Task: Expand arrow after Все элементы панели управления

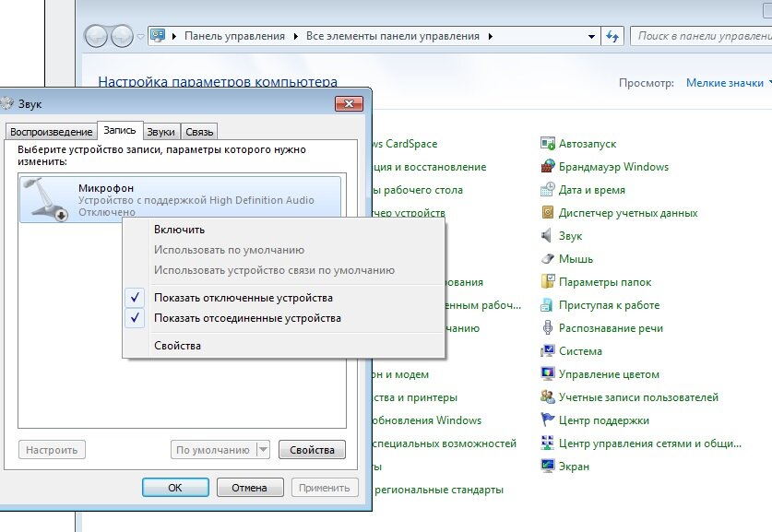Action: point(491,36)
